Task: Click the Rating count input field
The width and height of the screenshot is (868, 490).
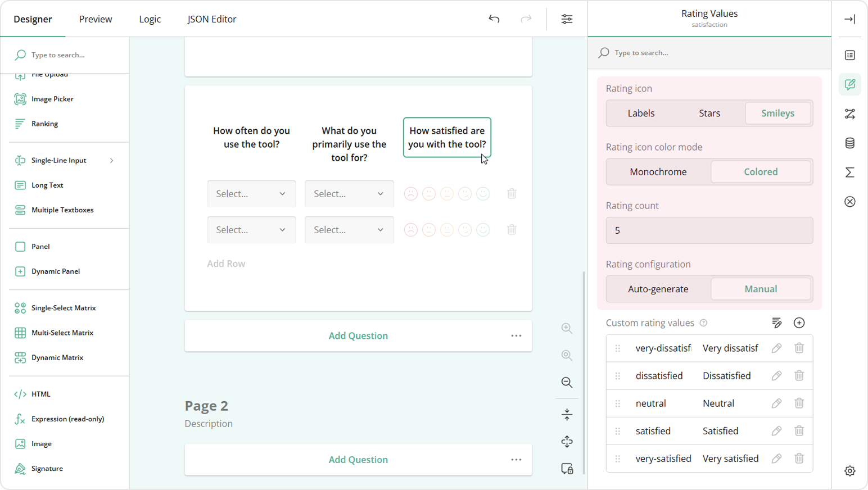Action: pos(709,230)
